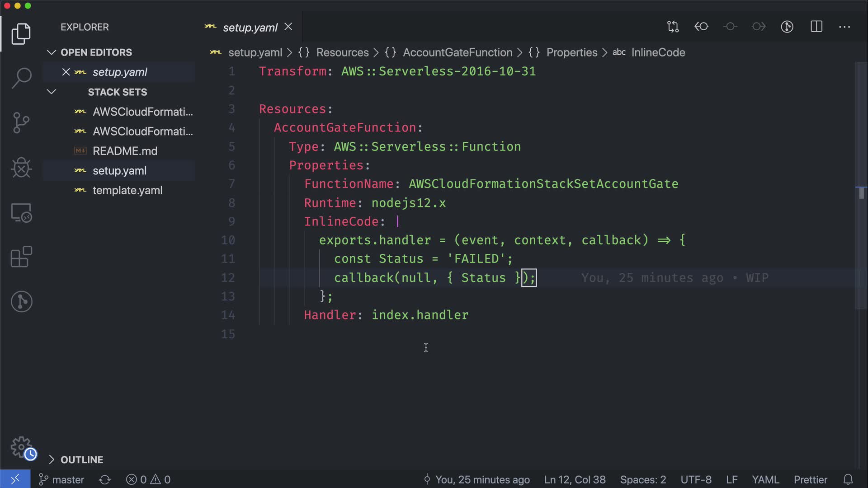Open the GitLens sidebar icon
Viewport: 868px width, 488px height.
(x=21, y=301)
